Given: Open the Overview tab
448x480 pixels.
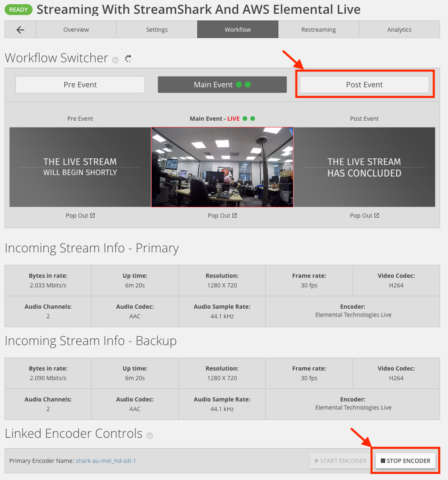Looking at the screenshot, I should pyautogui.click(x=76, y=30).
